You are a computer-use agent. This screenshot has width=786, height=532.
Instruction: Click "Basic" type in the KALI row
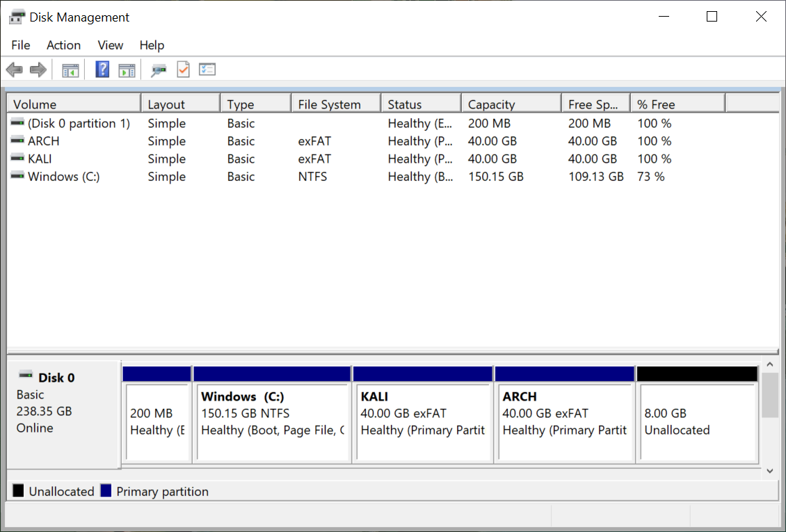(241, 159)
